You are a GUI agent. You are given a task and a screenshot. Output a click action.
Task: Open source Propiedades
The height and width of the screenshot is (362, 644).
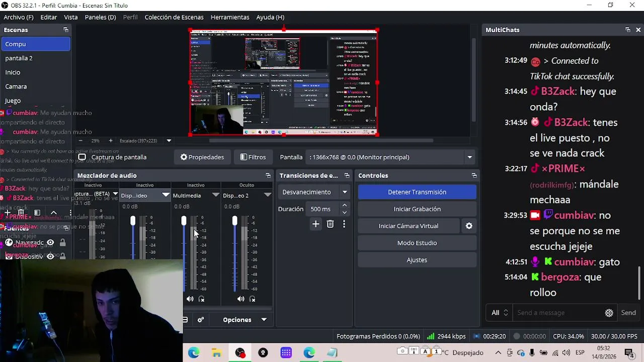[202, 157]
